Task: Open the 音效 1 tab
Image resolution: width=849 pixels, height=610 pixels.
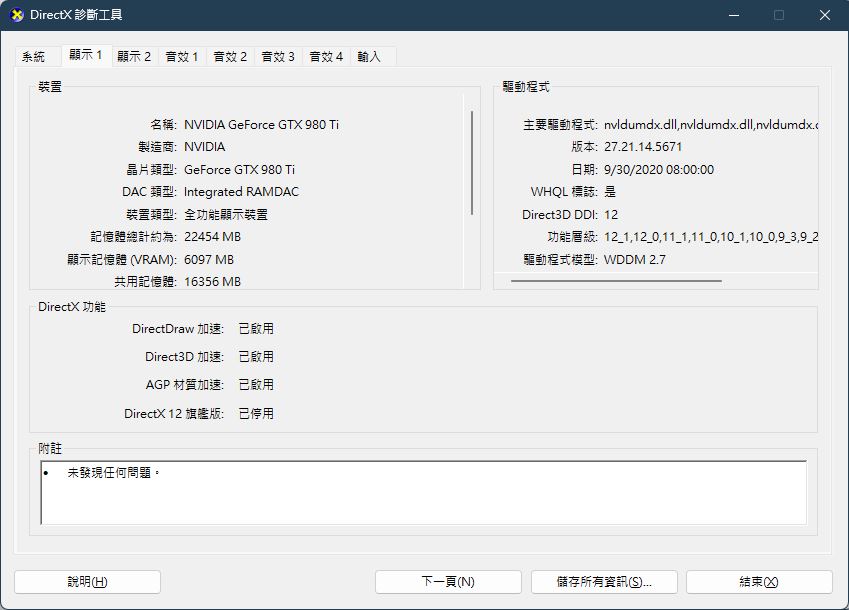Action: [182, 57]
